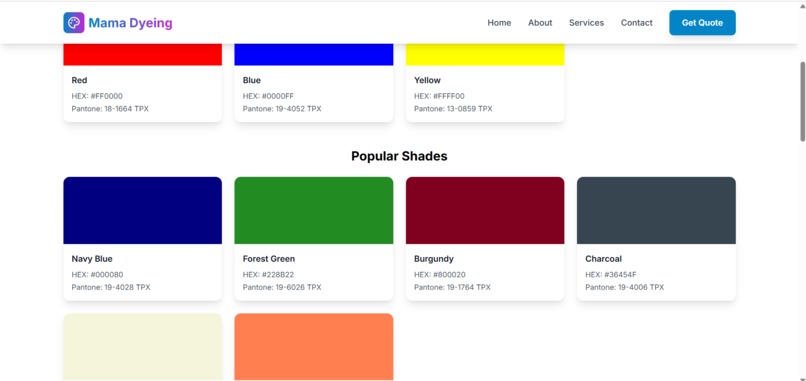Viewport: 806px width, 381px height.
Task: Click Pantone: 19-4052 TPX text
Action: coord(282,109)
